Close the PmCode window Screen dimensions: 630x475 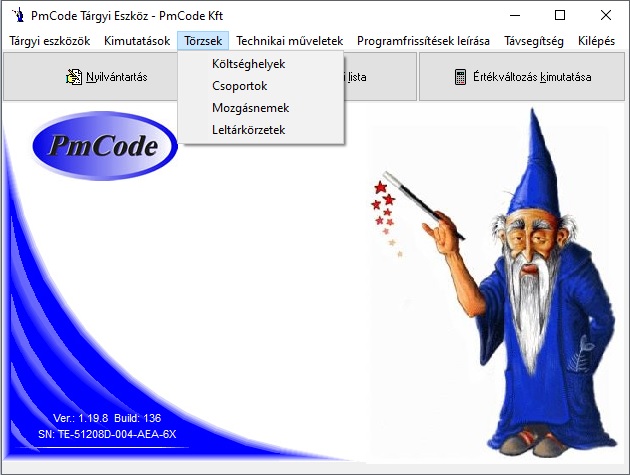pos(605,16)
